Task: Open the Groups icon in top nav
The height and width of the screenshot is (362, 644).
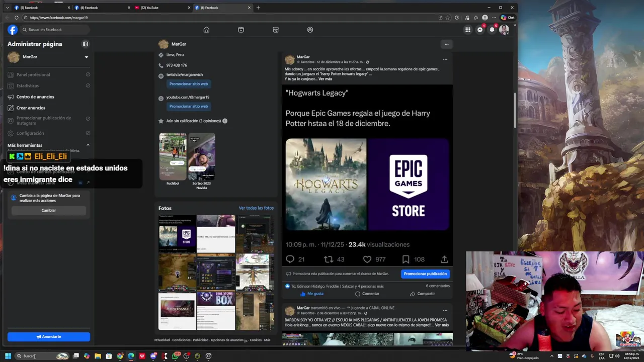Action: (x=310, y=30)
